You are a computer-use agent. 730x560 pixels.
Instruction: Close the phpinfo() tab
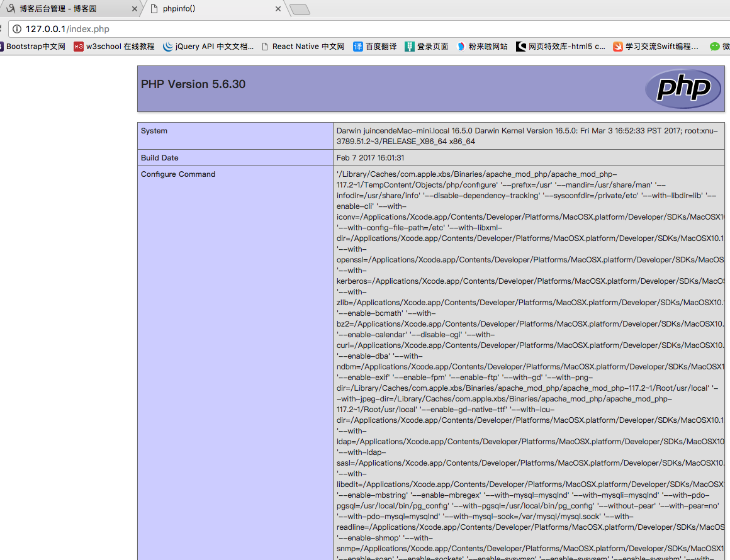(x=278, y=9)
